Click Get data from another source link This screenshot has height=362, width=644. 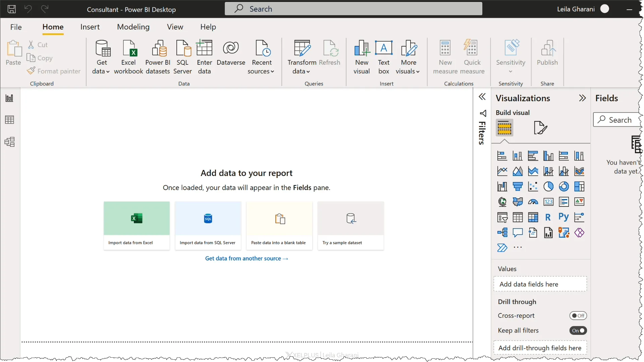tap(247, 258)
